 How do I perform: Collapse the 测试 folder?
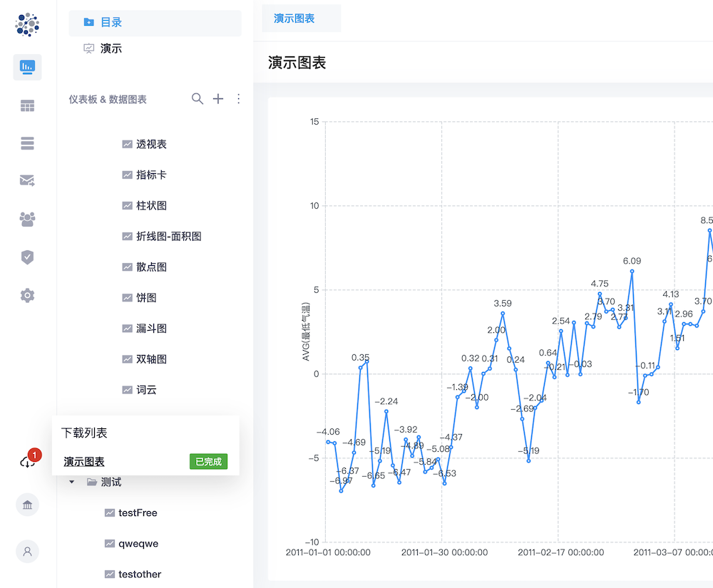pyautogui.click(x=72, y=483)
